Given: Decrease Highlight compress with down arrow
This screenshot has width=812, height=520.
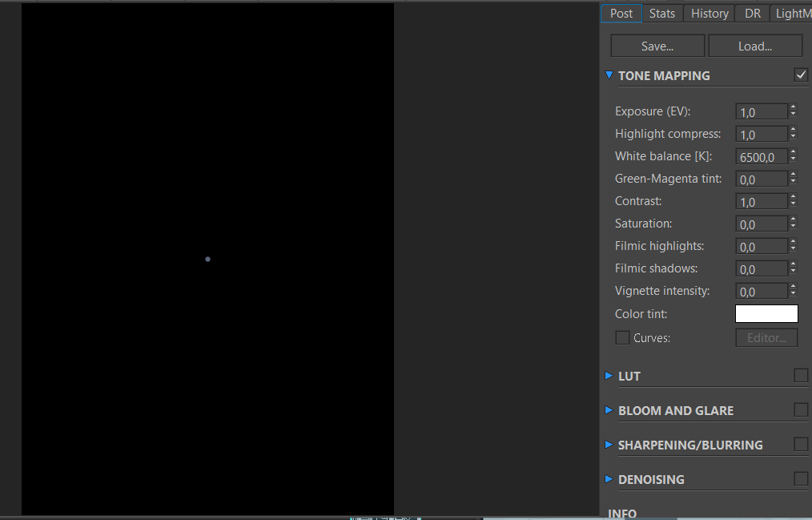Looking at the screenshot, I should [x=793, y=137].
